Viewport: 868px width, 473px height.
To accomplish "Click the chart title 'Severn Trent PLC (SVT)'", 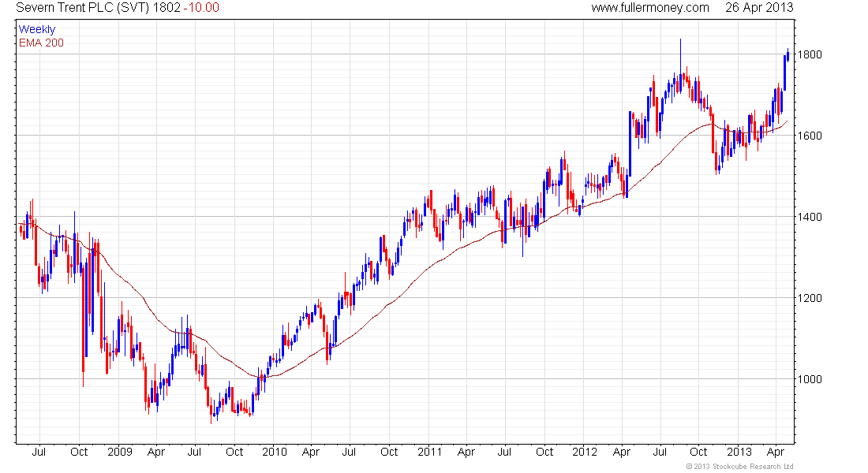I will (x=83, y=8).
